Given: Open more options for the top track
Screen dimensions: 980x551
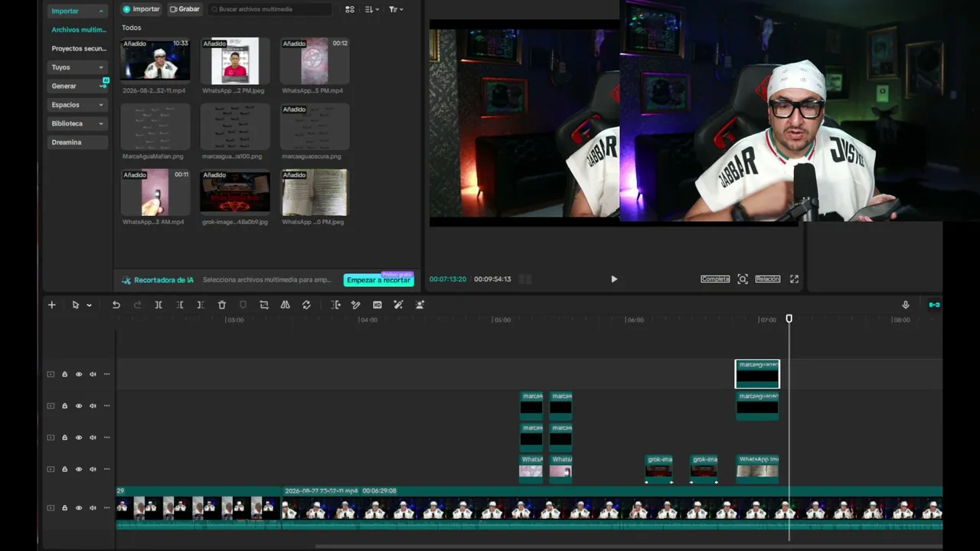Looking at the screenshot, I should pyautogui.click(x=106, y=374).
